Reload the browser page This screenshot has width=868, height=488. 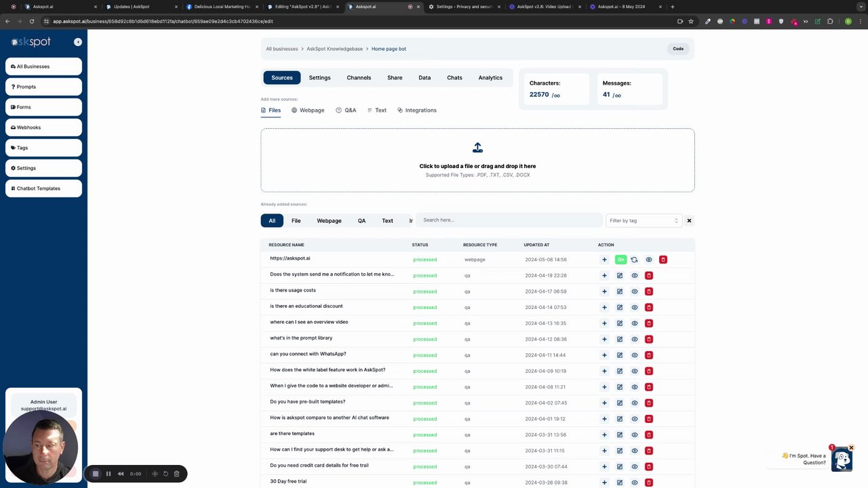click(31, 21)
